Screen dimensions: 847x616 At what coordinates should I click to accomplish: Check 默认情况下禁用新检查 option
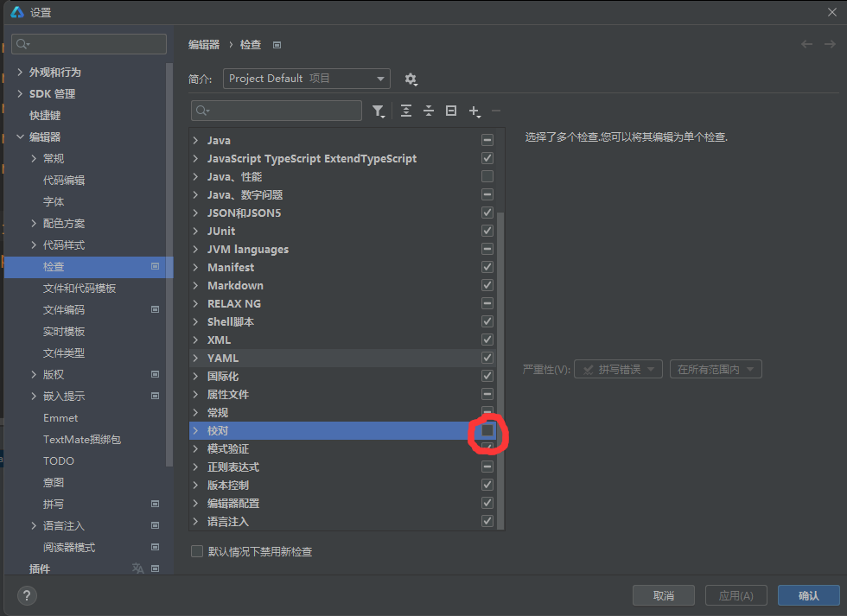[x=197, y=551]
